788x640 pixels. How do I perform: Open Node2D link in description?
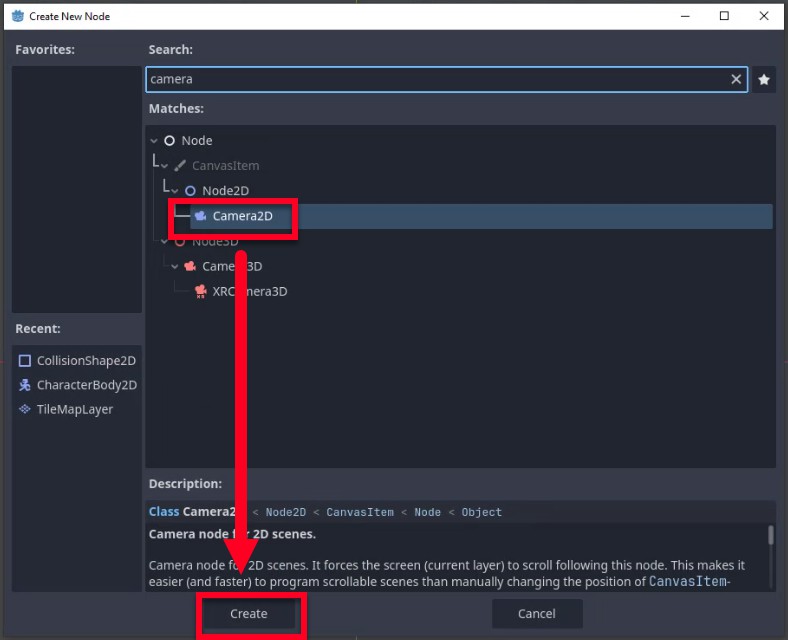point(285,512)
